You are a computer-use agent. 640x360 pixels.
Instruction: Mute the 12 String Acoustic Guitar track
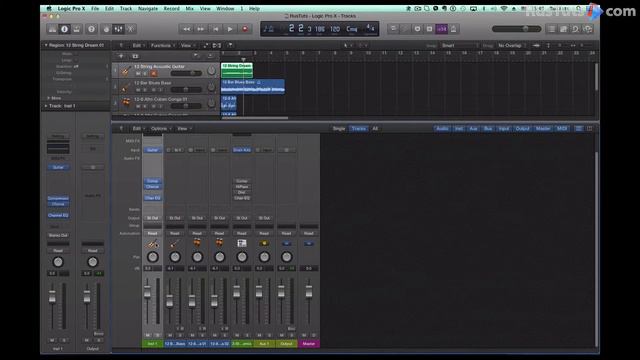pos(138,73)
